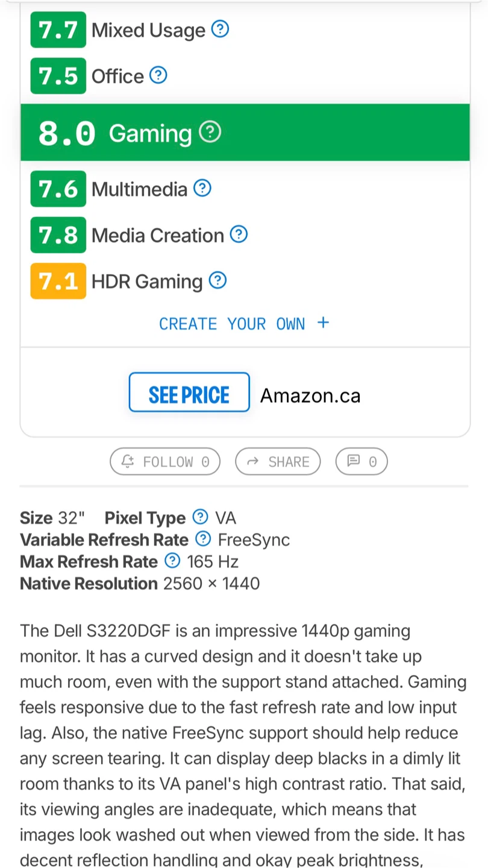Click help icon beside Multimedia

pos(202,189)
